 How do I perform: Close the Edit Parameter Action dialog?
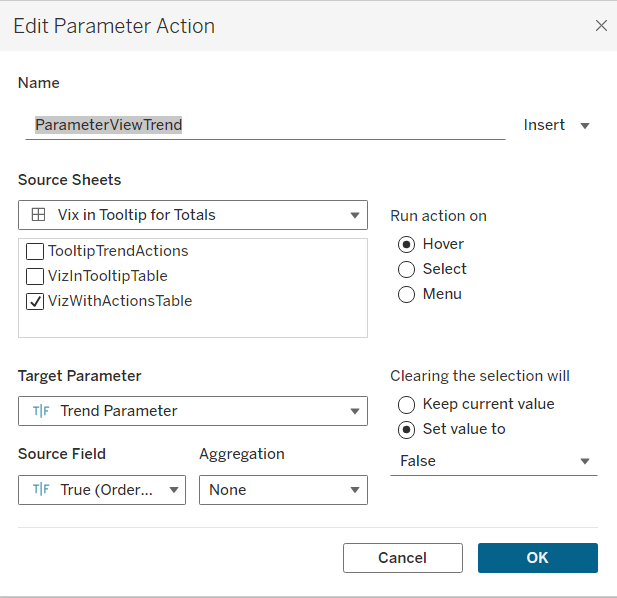point(601,26)
